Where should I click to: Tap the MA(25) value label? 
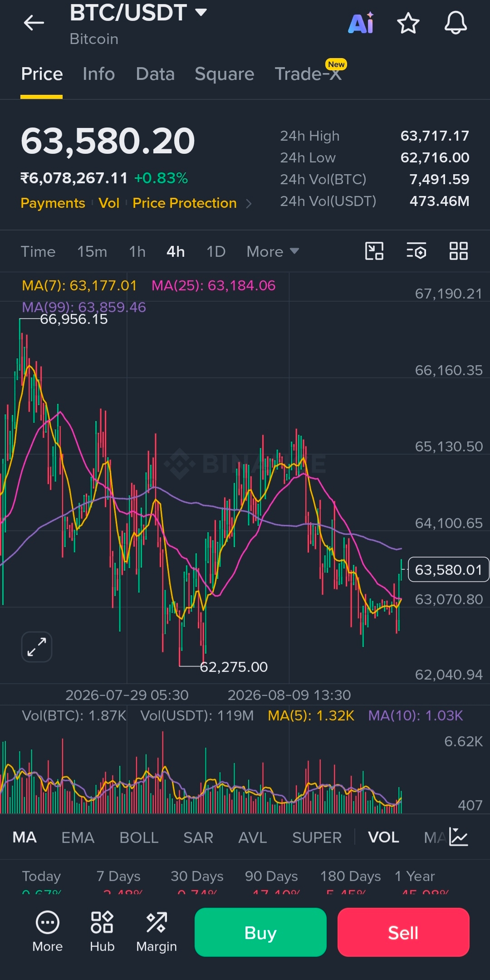213,285
